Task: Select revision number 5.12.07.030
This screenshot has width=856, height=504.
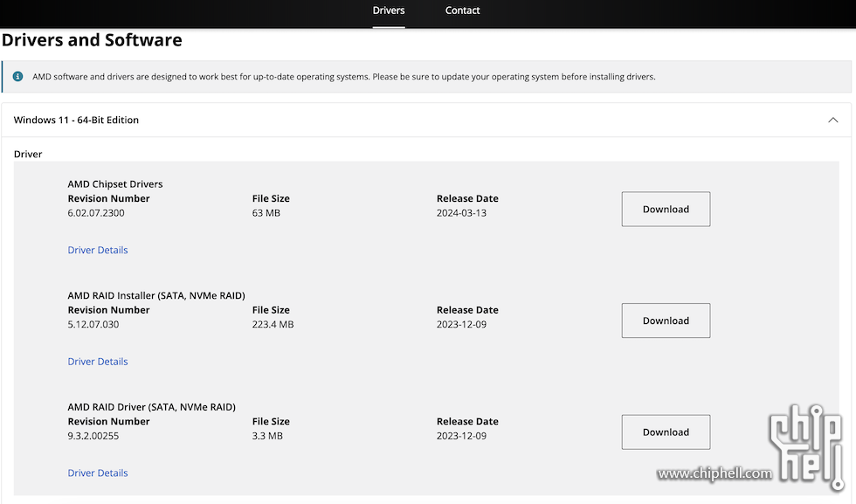Action: 93,324
